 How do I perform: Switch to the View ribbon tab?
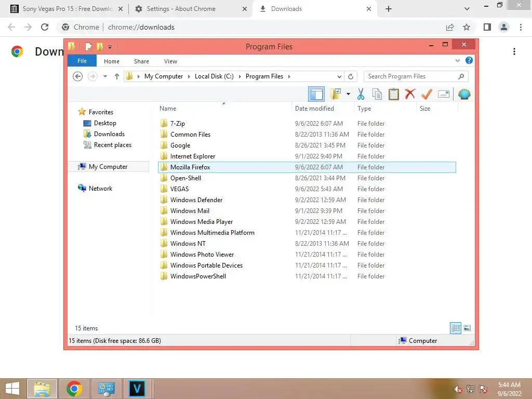point(170,61)
